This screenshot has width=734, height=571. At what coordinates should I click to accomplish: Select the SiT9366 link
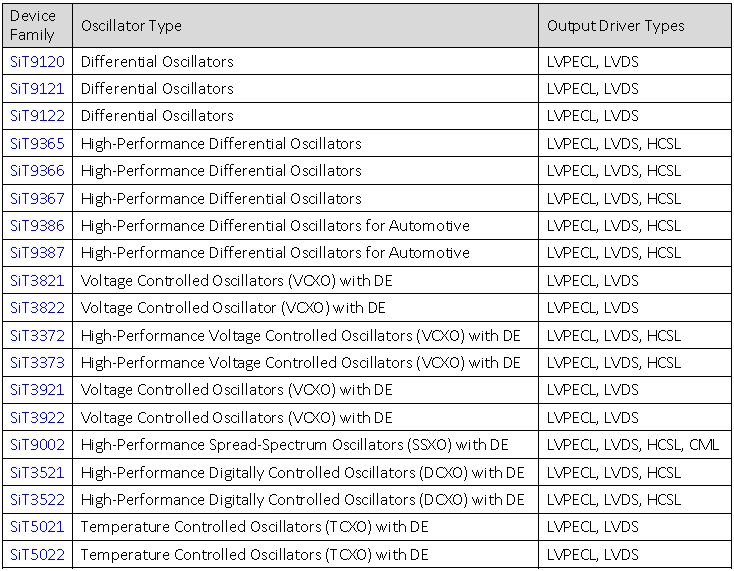[37, 171]
